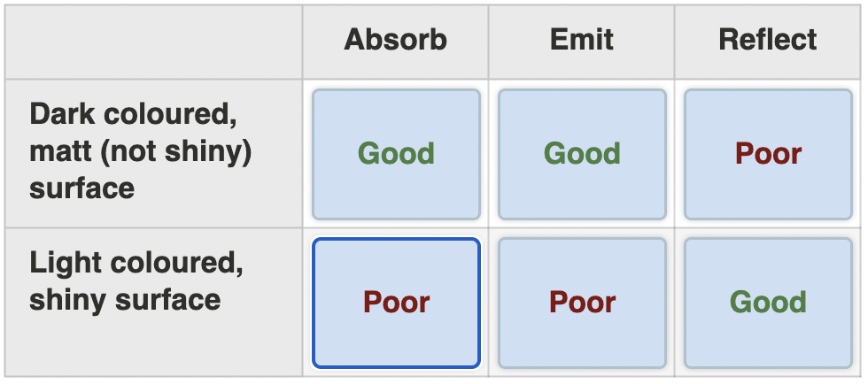Image resolution: width=868 pixels, height=384 pixels.
Task: Click the Reflect cell for light shiny surface
Action: click(768, 303)
